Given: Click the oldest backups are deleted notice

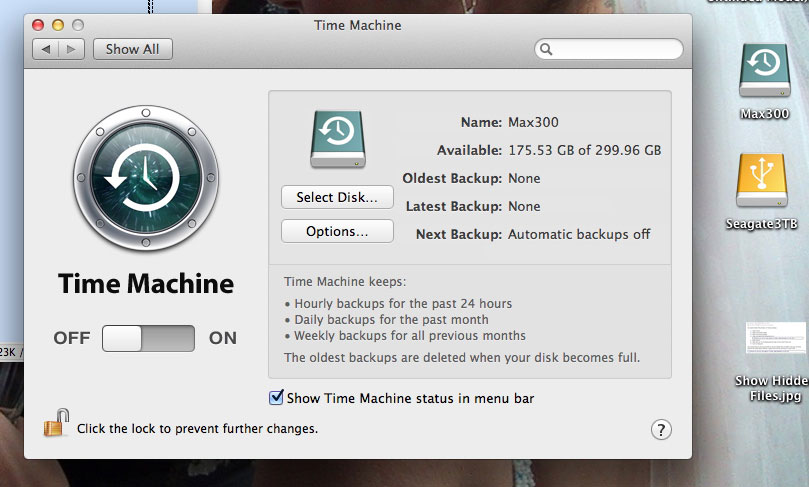Looking at the screenshot, I should pos(462,358).
